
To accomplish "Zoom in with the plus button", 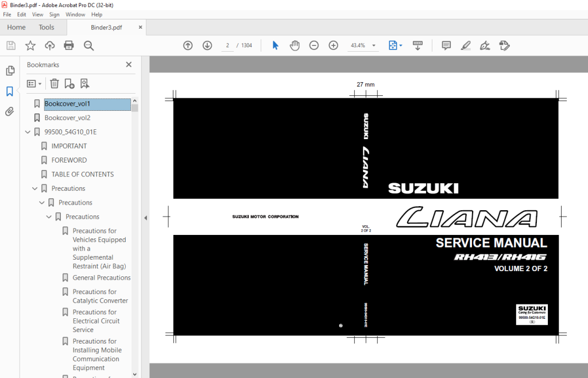I will coord(334,45).
